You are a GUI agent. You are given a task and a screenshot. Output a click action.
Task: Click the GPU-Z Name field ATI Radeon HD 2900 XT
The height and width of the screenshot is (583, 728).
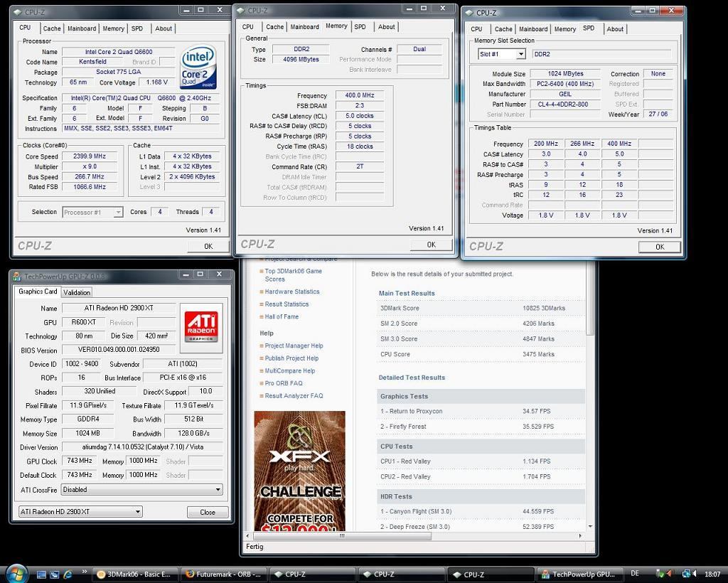click(119, 309)
